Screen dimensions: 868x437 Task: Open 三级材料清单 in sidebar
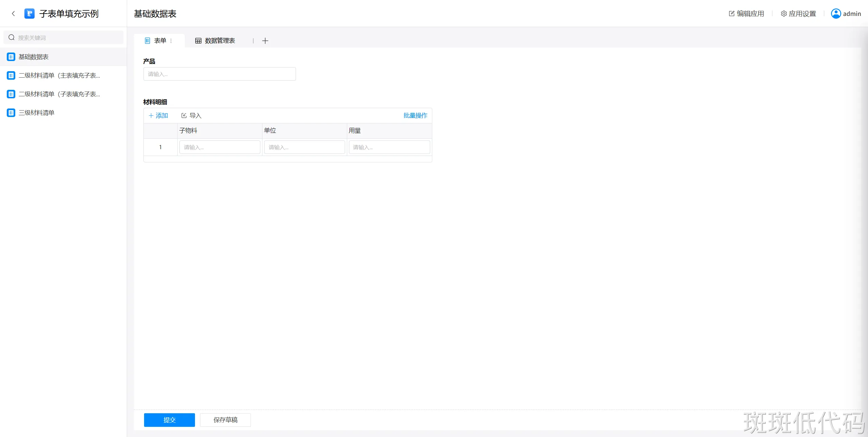point(36,113)
